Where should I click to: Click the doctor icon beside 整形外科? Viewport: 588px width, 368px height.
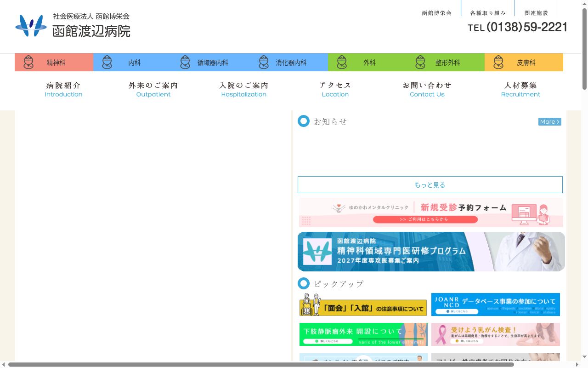click(420, 62)
